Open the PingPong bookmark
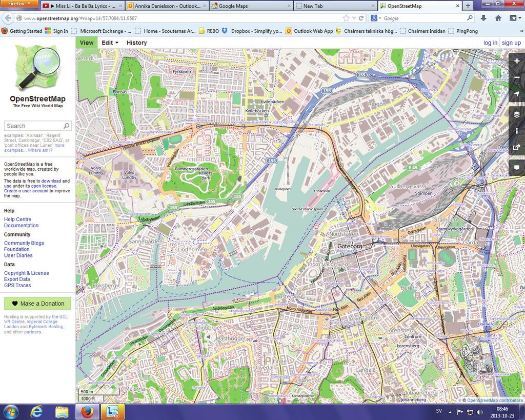This screenshot has width=525, height=420. 463,31
